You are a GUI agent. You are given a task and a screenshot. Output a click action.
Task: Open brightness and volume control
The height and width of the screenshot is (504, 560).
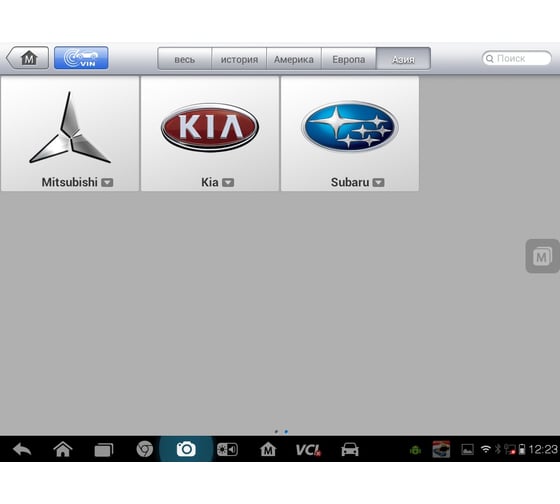(x=227, y=449)
